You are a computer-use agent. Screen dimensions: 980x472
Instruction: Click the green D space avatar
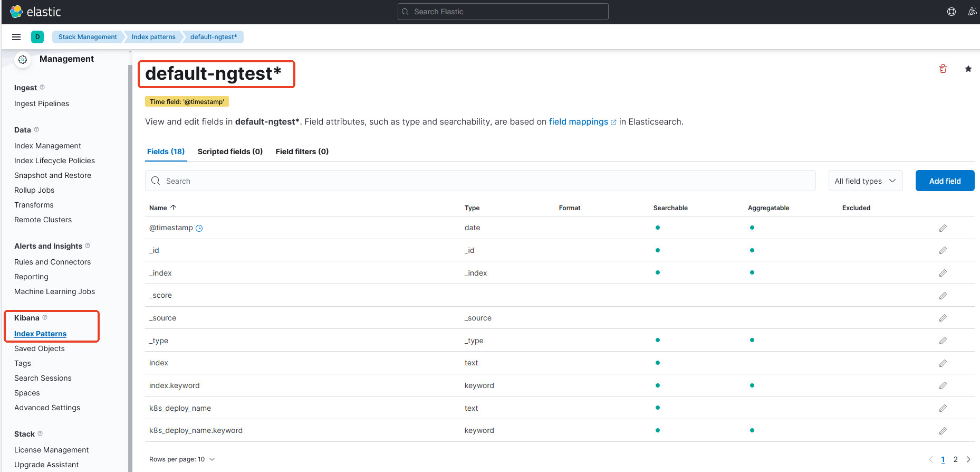pos(37,37)
